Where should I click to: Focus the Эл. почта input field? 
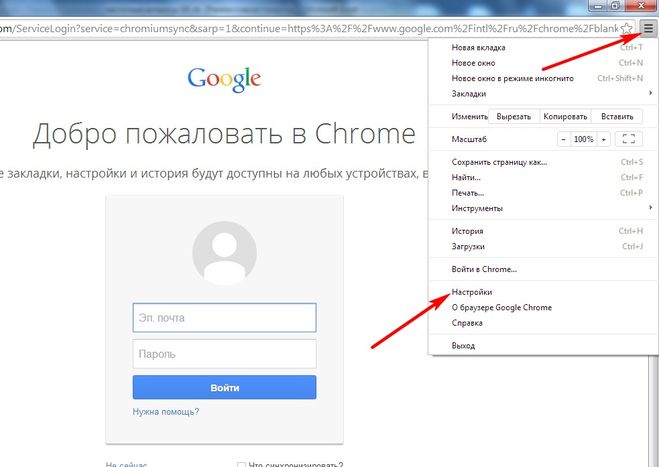(224, 318)
